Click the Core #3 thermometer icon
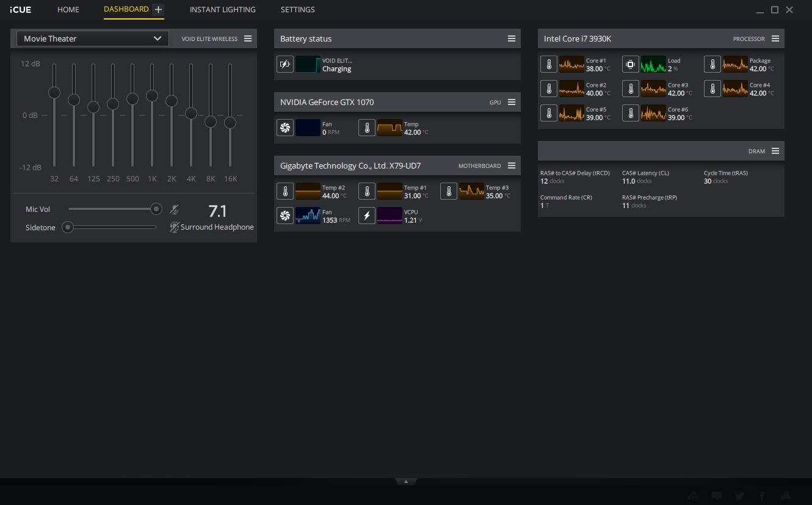Screen dimensions: 812x505 click(x=630, y=89)
